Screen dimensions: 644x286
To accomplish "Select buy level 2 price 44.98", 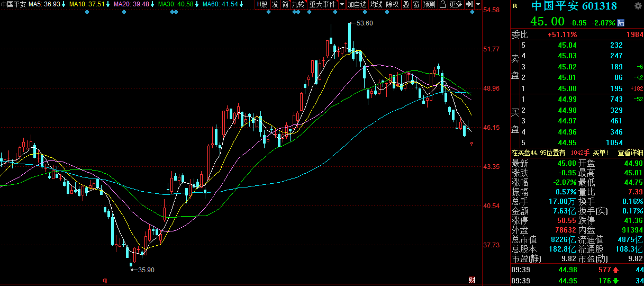I will 567,111.
